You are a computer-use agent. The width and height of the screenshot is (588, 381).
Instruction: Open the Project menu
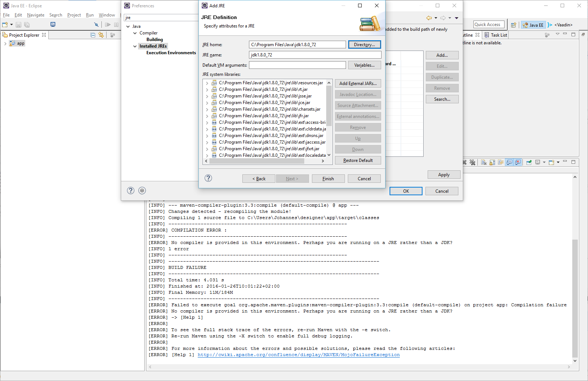point(74,15)
